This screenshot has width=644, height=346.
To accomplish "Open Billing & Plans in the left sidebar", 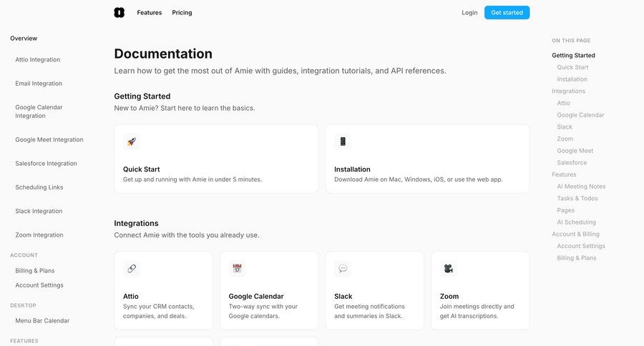I will click(x=35, y=270).
